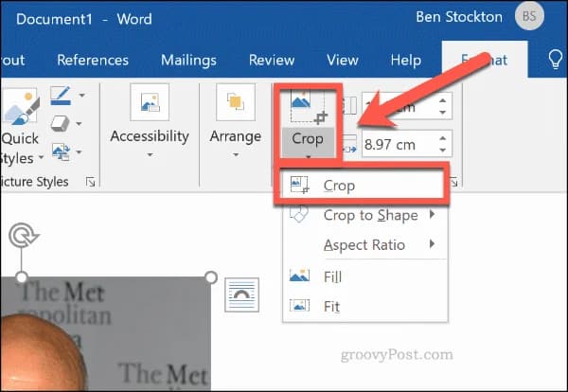Open the Accessibility alt text icon
This screenshot has height=392, width=568.
[x=150, y=102]
